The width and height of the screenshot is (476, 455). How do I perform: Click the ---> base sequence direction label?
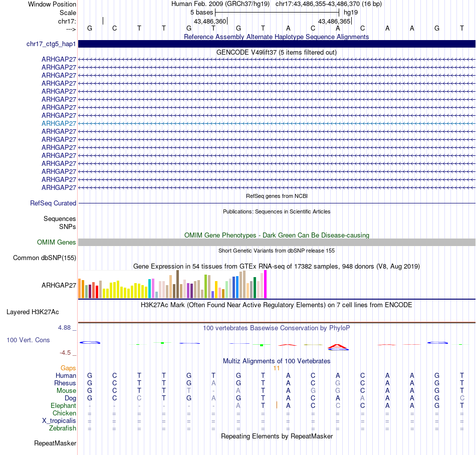tap(71, 29)
